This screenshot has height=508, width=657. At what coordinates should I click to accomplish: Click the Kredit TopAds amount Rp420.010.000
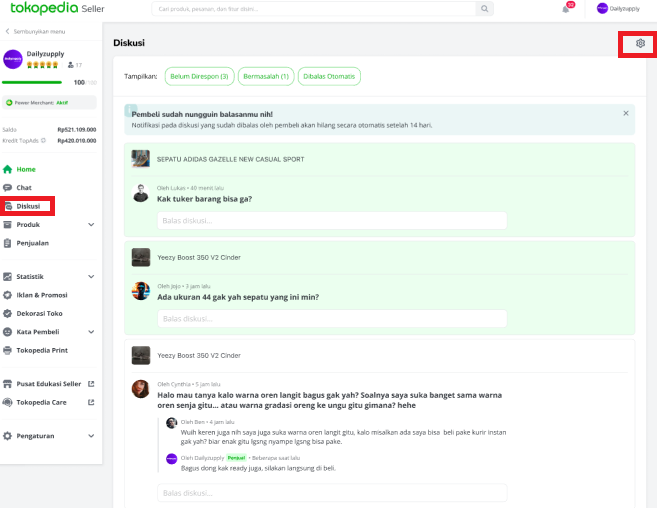77,140
